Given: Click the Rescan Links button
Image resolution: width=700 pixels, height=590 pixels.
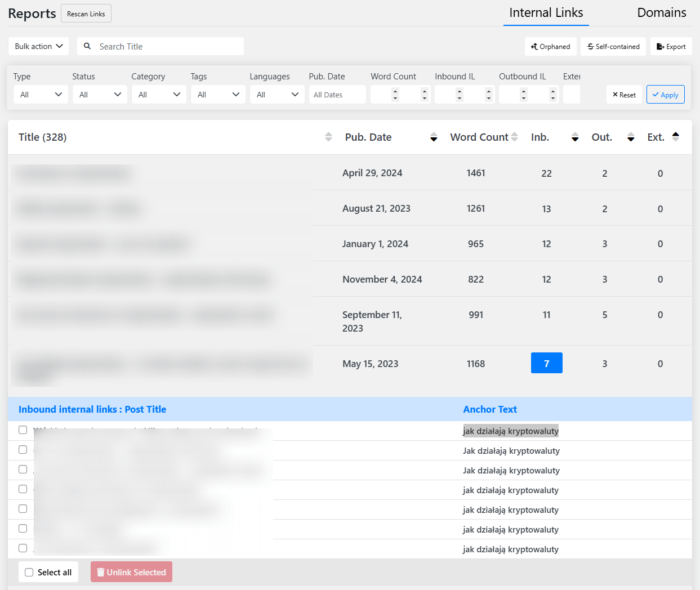Looking at the screenshot, I should click(x=86, y=14).
